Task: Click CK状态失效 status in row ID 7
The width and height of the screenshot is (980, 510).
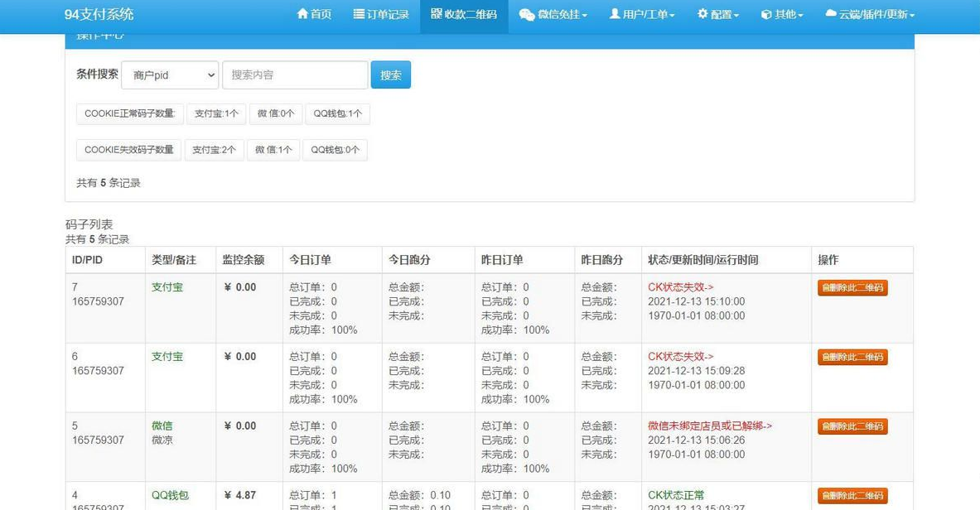Action: 681,287
